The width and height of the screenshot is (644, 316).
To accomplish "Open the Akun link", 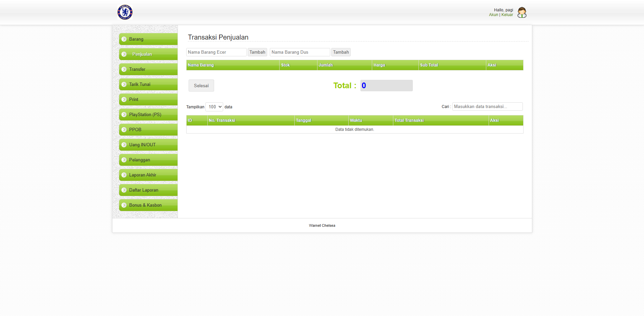I will [493, 15].
